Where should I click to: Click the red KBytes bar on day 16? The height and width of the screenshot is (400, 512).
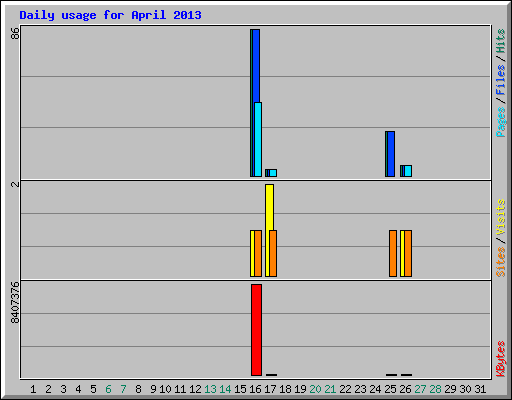coord(256,330)
